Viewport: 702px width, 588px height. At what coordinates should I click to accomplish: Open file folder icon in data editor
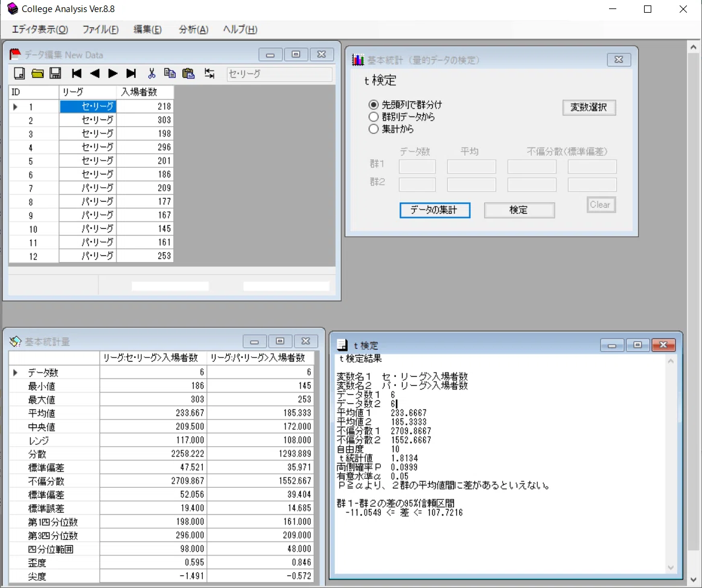click(x=37, y=74)
